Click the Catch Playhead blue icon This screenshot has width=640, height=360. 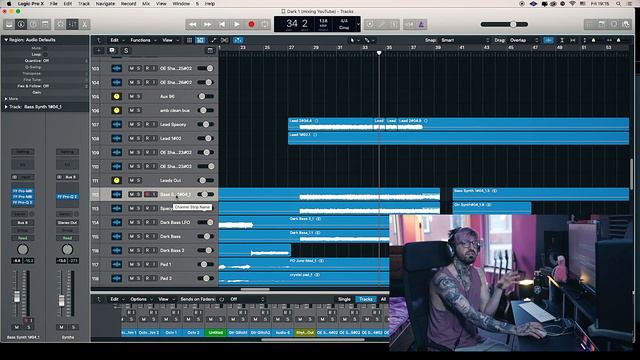(x=238, y=40)
